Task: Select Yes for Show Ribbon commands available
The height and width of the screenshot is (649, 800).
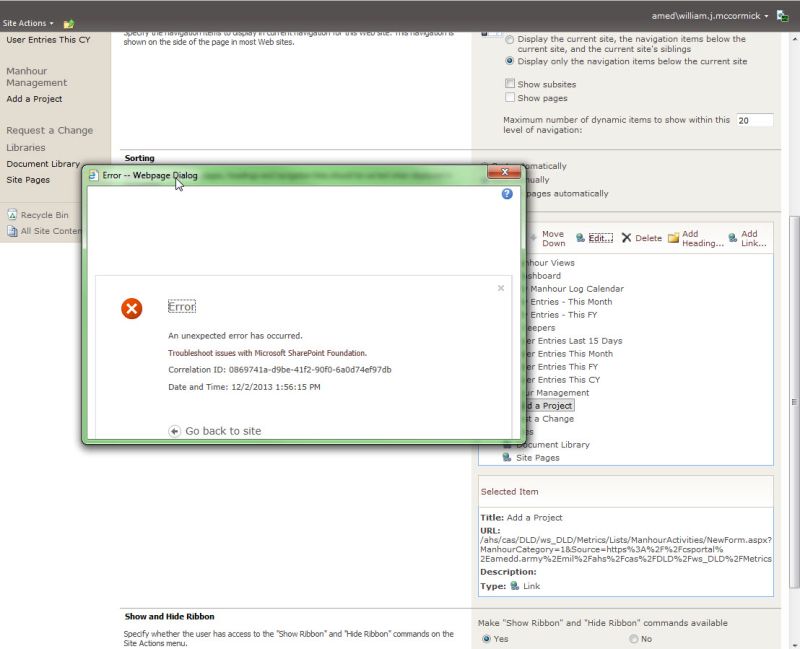Action: 489,638
